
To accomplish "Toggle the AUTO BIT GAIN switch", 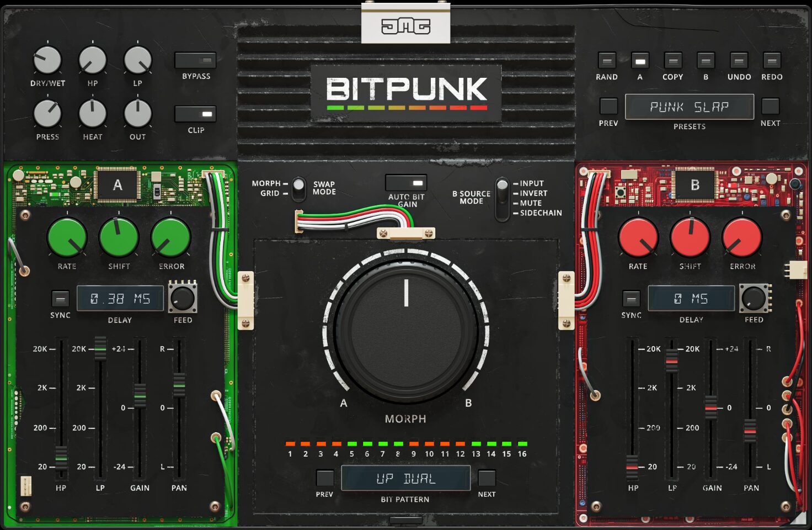I will (x=406, y=183).
